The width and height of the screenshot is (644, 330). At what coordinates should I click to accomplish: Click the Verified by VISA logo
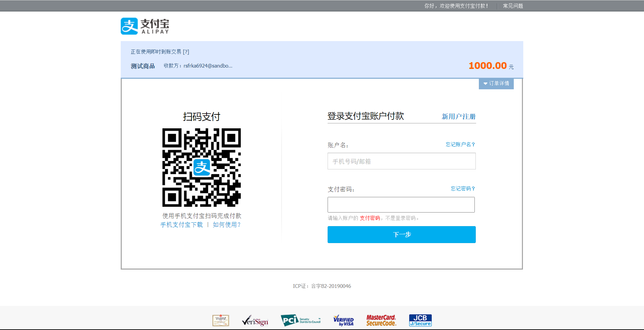(343, 320)
